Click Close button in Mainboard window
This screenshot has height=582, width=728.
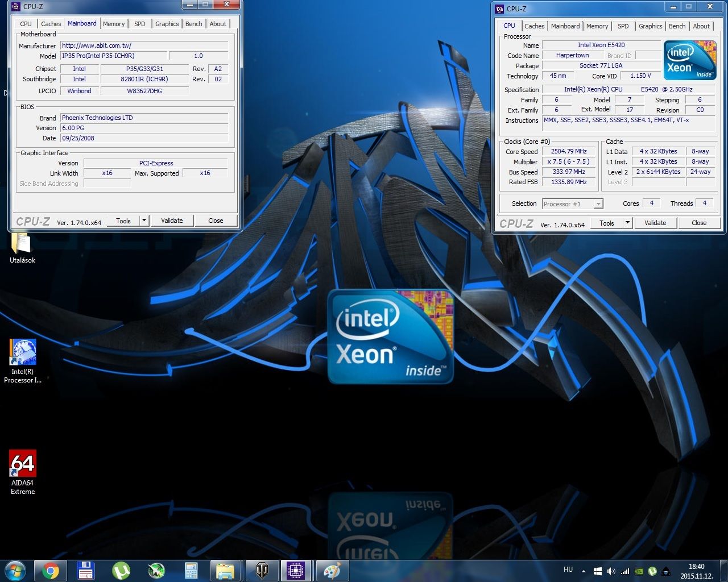coord(216,221)
